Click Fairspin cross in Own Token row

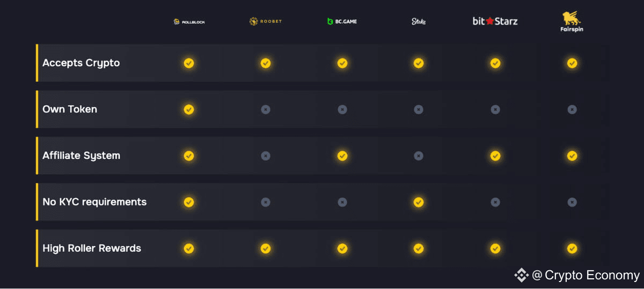point(572,109)
